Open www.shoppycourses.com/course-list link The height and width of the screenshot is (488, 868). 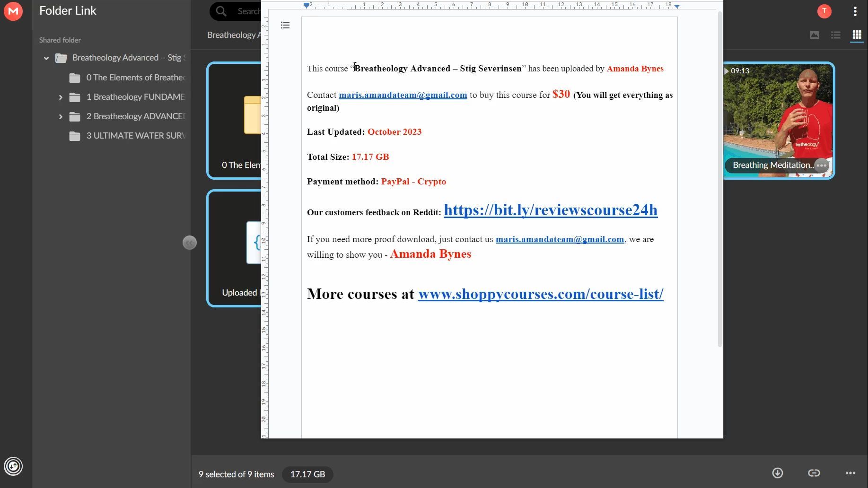tap(541, 294)
